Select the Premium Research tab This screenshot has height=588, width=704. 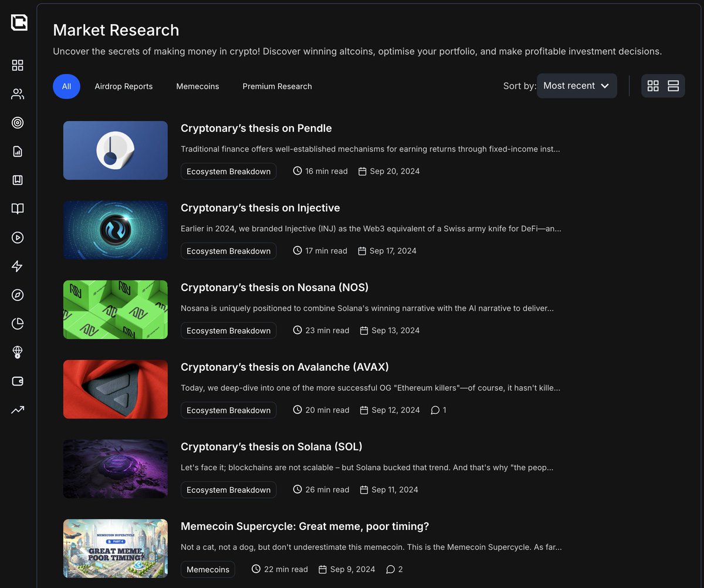coord(277,86)
